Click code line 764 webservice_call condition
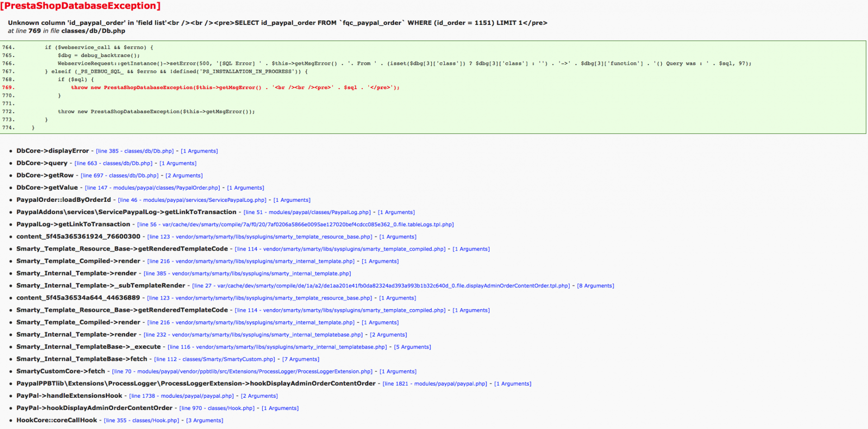Image resolution: width=868 pixels, height=429 pixels. (x=99, y=48)
